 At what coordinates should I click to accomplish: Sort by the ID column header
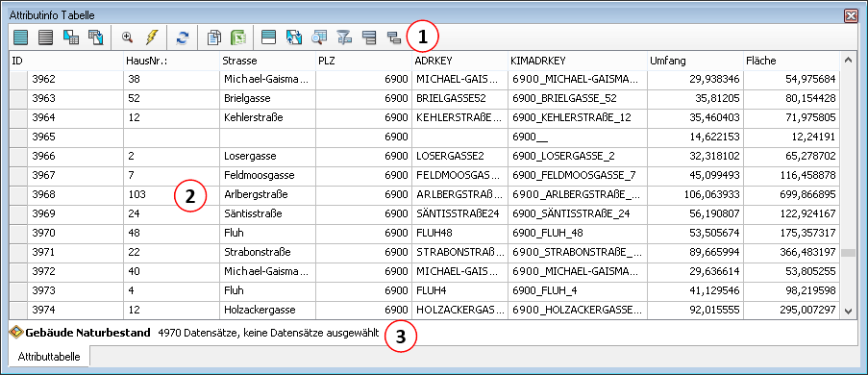66,61
